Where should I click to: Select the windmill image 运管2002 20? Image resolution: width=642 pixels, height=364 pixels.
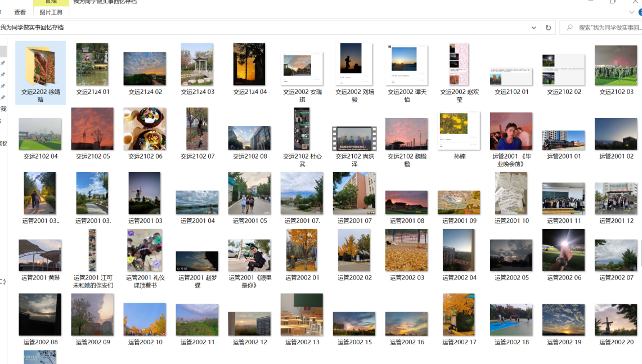pos(616,320)
